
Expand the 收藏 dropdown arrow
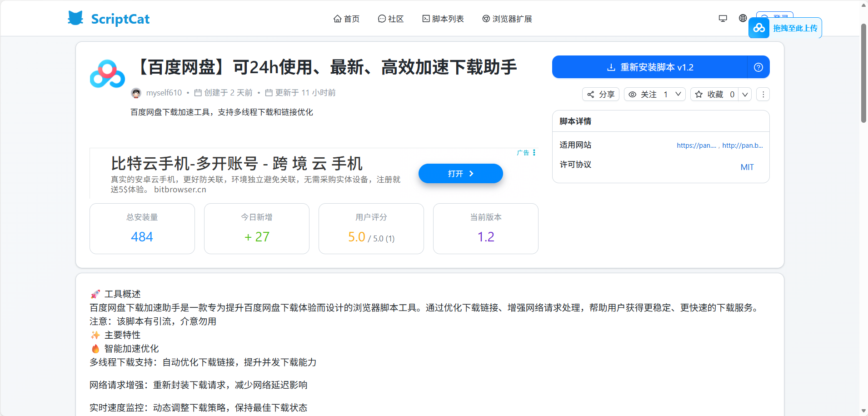point(745,94)
